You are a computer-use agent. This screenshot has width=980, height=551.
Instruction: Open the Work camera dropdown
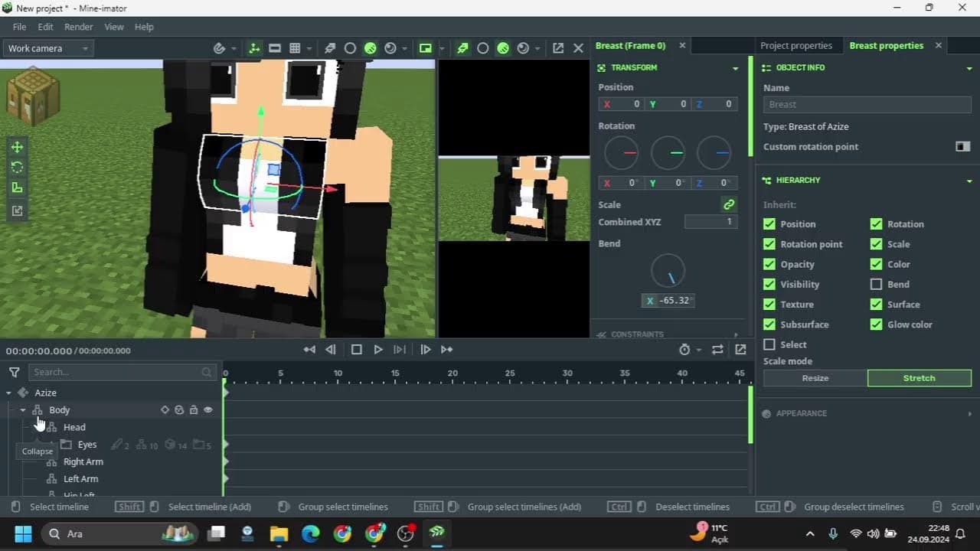[47, 48]
